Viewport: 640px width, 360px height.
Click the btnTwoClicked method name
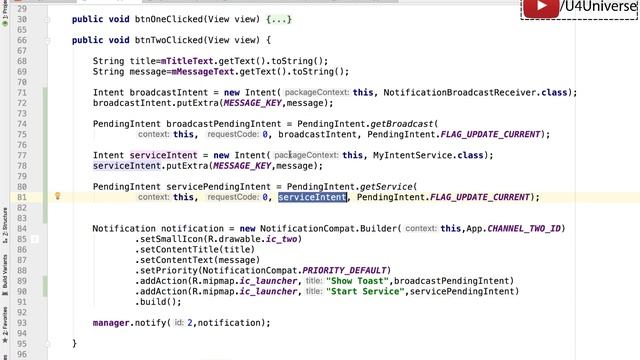point(169,40)
